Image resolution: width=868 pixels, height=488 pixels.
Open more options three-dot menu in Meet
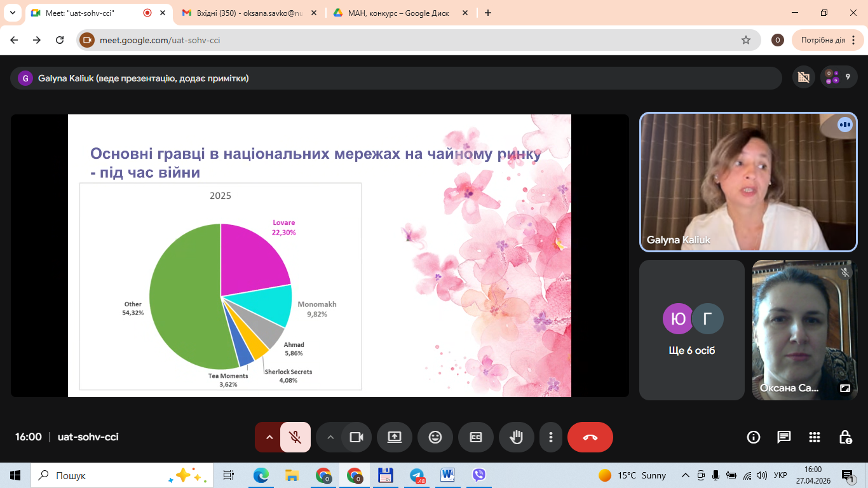[551, 437]
